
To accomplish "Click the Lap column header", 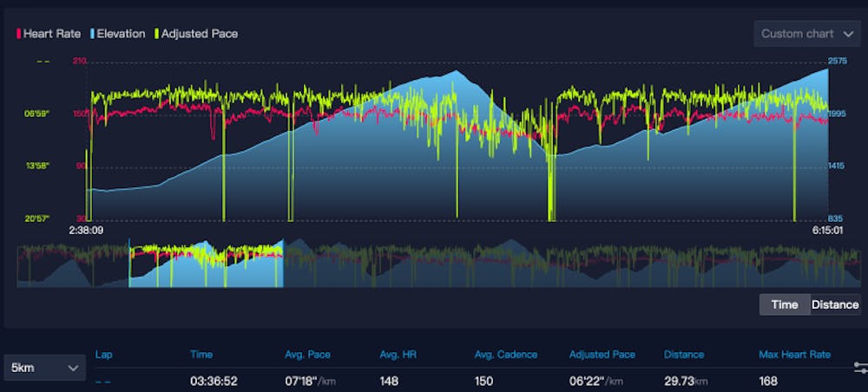I will (104, 355).
